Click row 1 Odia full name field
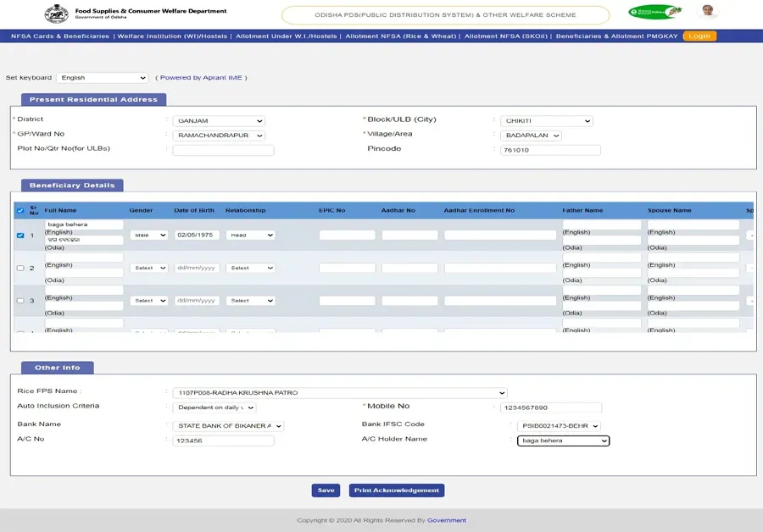The image size is (763, 532). (x=84, y=240)
